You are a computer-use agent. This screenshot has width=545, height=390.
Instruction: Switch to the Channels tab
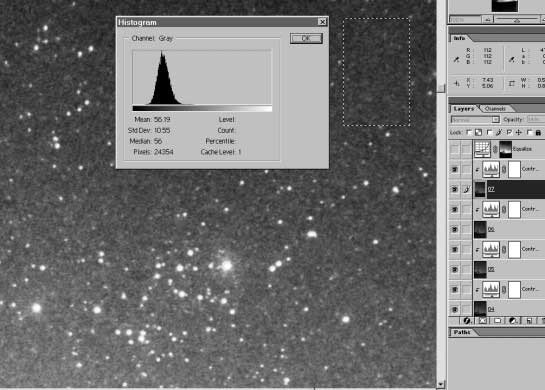tap(495, 109)
